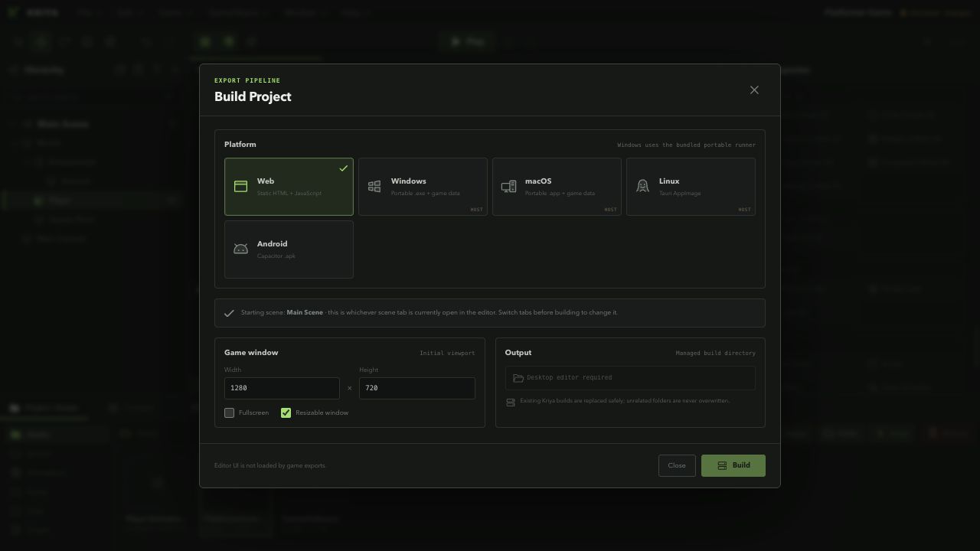Start the export with the Build button
This screenshot has width=980, height=551.
pos(733,465)
